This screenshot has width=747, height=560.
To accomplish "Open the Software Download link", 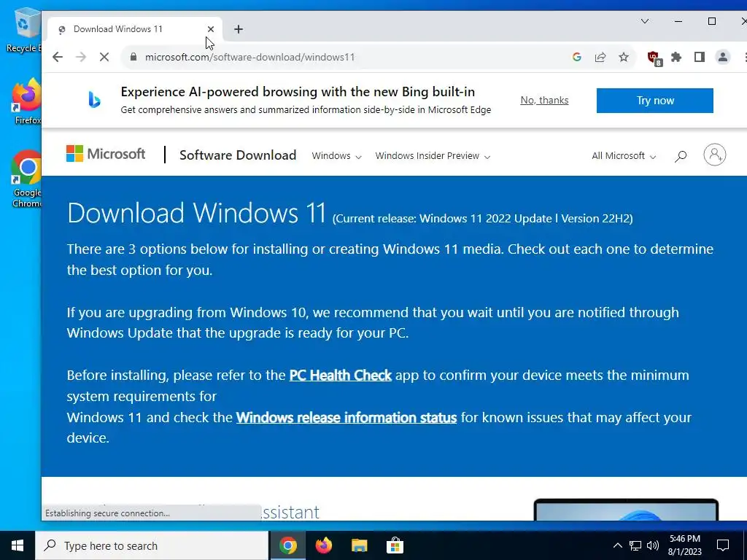I will click(x=238, y=155).
